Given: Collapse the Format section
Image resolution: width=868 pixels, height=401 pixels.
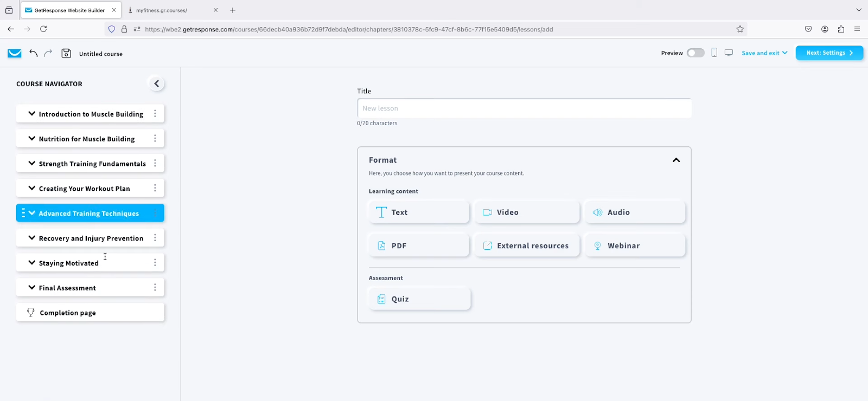Looking at the screenshot, I should click(676, 160).
